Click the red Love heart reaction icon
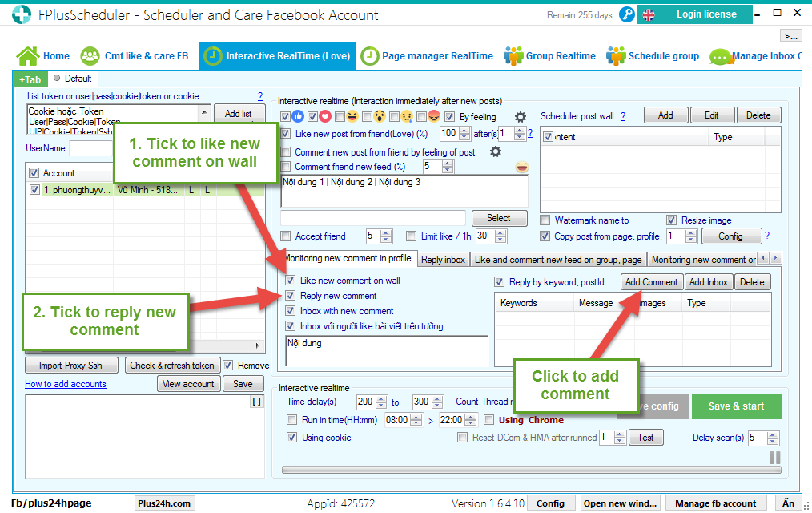Image resolution: width=812 pixels, height=513 pixels. 325,116
